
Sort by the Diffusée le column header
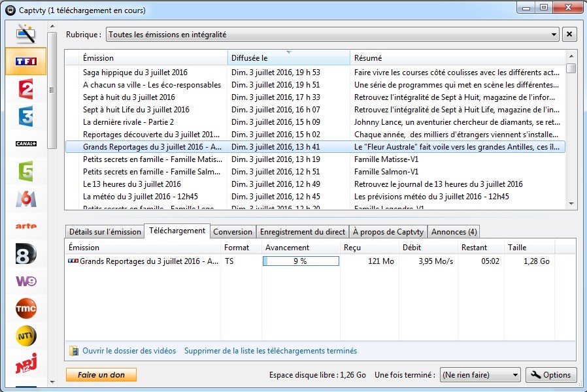(x=289, y=58)
